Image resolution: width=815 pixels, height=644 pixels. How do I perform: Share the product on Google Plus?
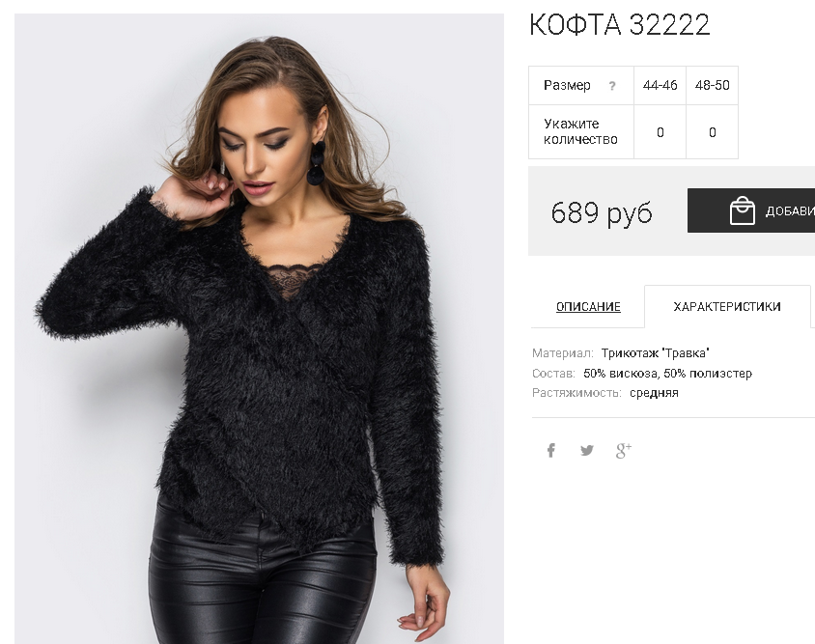point(623,451)
